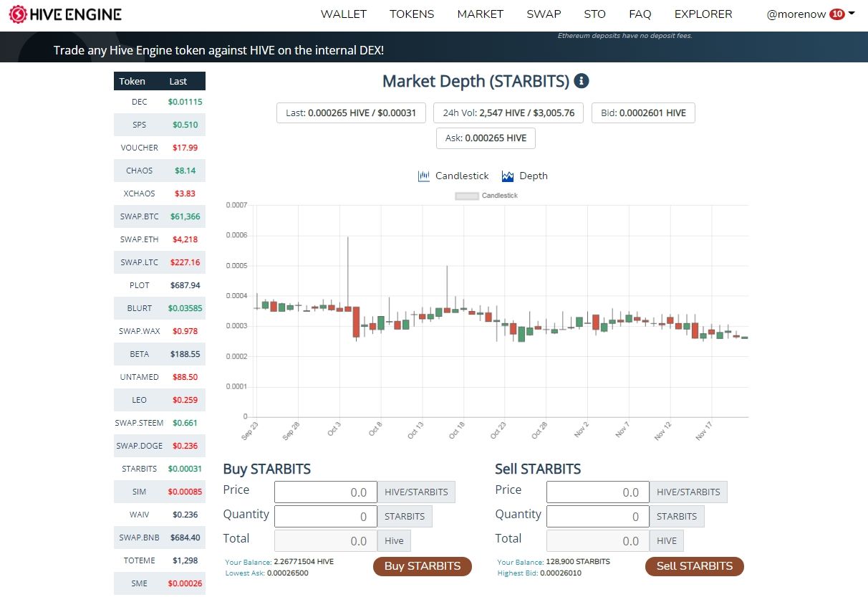This screenshot has width=868, height=597.
Task: Select the SME token row
Action: tap(160, 583)
